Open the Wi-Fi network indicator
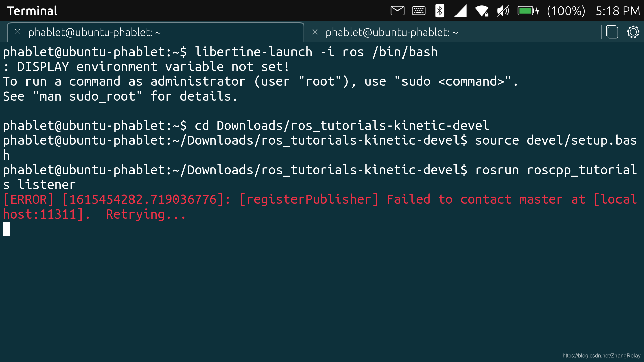This screenshot has width=644, height=362. point(482,11)
